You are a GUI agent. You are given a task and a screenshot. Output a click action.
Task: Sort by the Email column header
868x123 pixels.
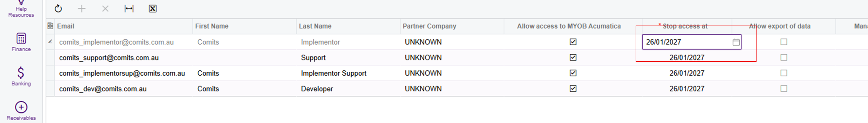(x=66, y=26)
